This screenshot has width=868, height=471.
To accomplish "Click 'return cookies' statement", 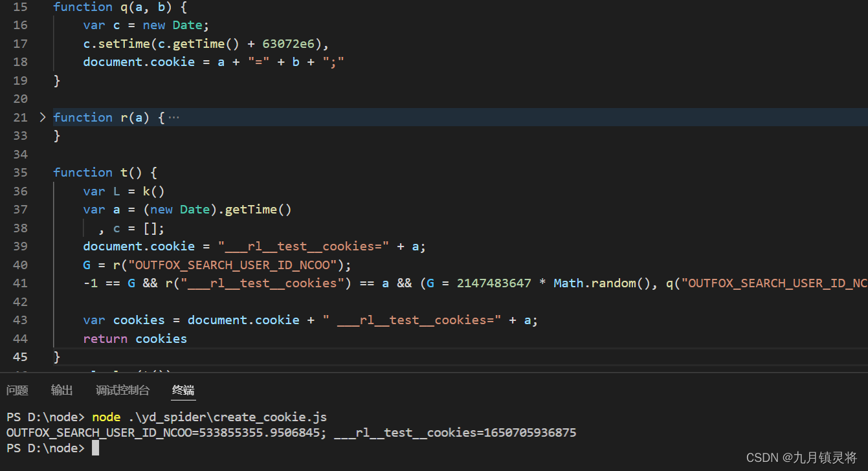I will tap(135, 338).
